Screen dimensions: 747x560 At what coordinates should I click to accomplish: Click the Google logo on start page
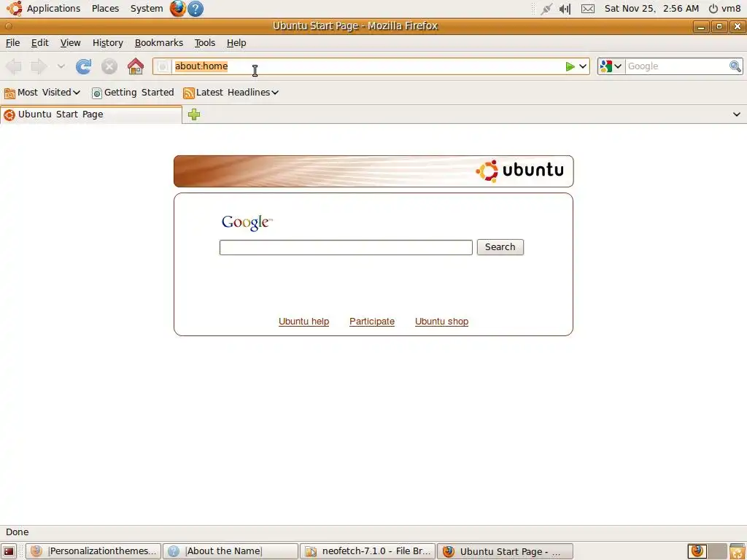(x=247, y=222)
